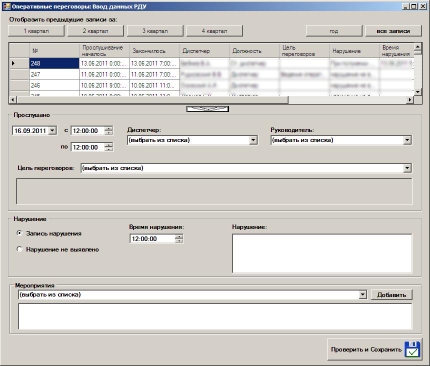This screenshot has height=366, width=430.
Task: Click the Прослушивание началось column header
Action: tap(104, 51)
